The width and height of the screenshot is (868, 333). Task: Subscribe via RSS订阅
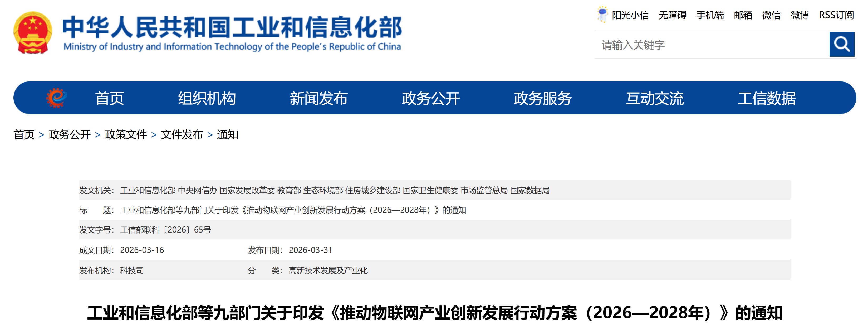tap(837, 15)
